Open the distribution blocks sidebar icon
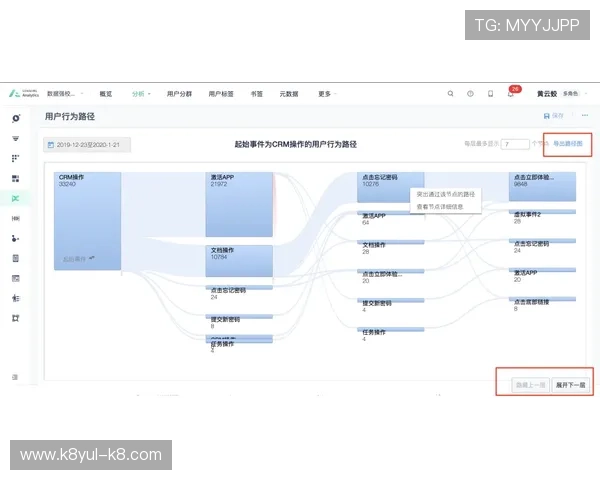Screen dimensions: 600x480 click(15, 178)
